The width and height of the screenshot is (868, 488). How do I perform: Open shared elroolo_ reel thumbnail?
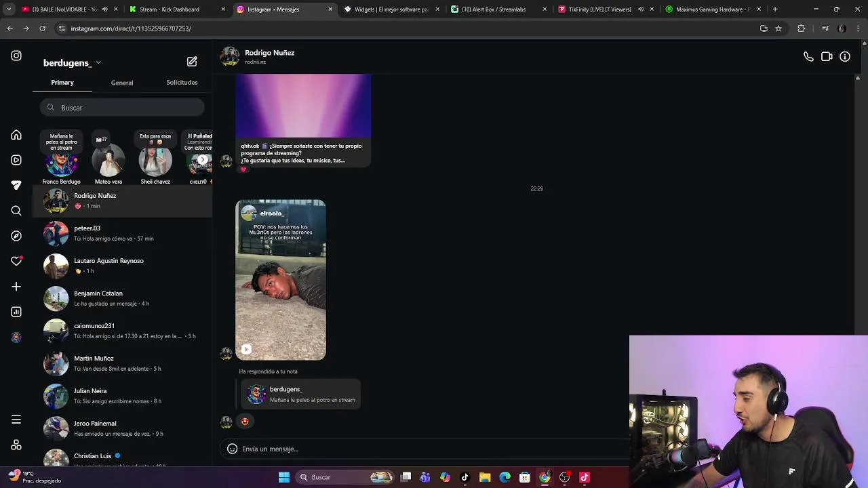pos(281,280)
